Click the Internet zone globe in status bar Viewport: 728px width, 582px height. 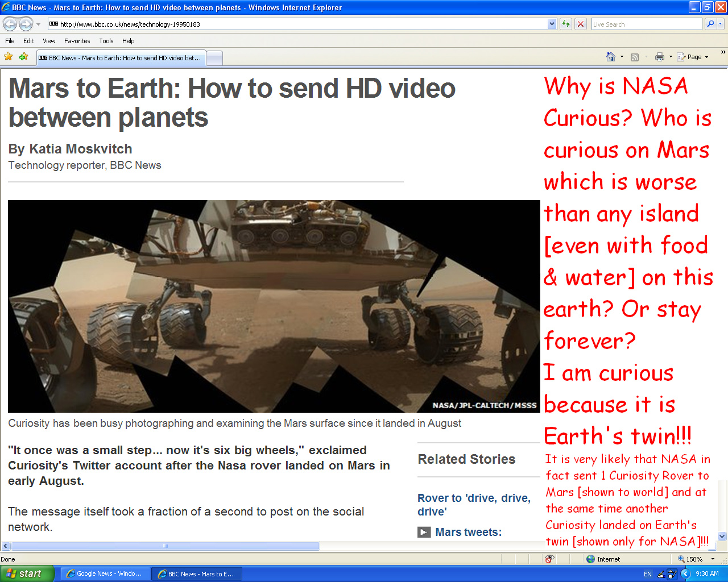[x=591, y=559]
